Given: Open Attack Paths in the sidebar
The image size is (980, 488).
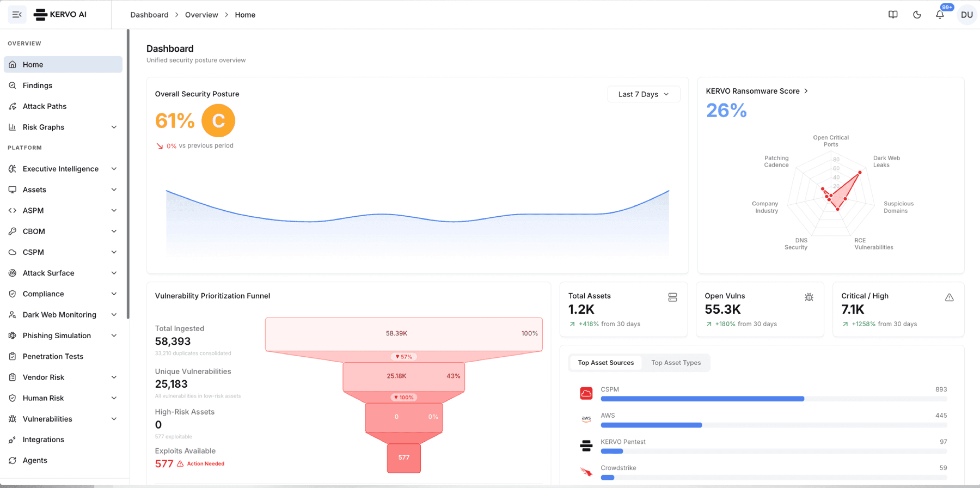Looking at the screenshot, I should pos(63,106).
